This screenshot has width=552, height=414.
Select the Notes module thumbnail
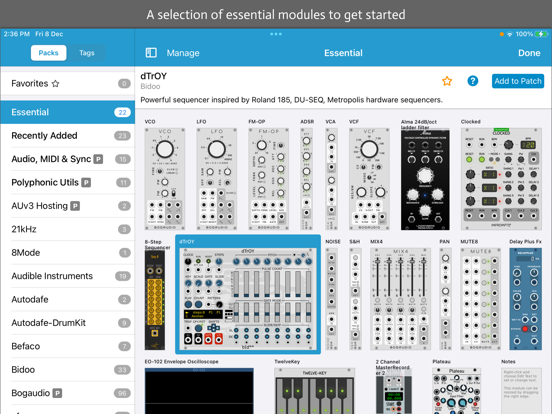click(521, 391)
